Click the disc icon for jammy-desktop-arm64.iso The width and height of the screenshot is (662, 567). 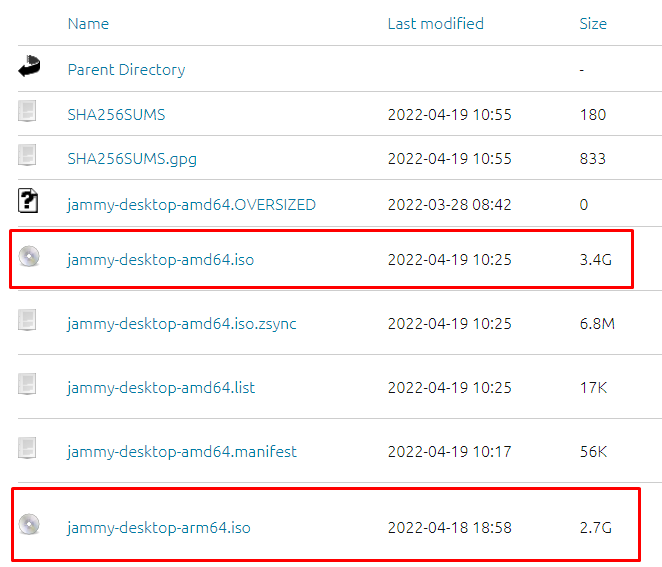[x=29, y=524]
